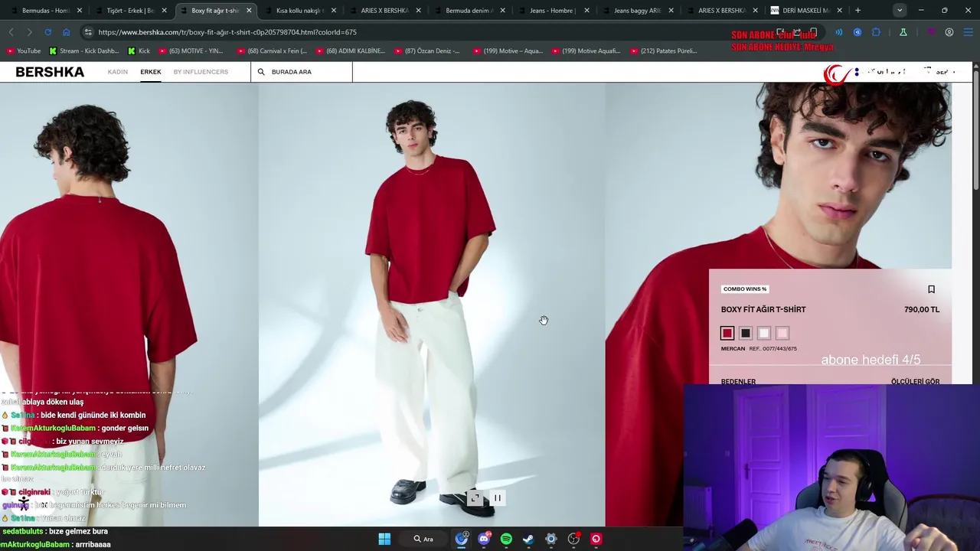Open the gear settings app in taskbar
The height and width of the screenshot is (551, 980).
coord(550,539)
